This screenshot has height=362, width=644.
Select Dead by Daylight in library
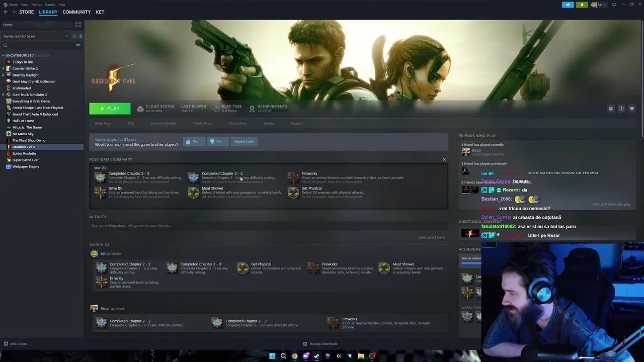(25, 75)
